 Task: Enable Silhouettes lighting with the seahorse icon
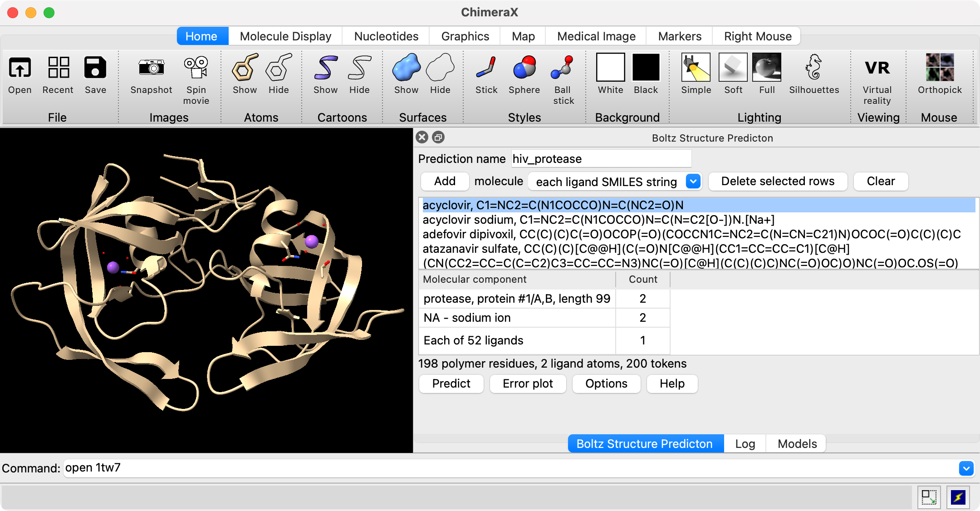click(813, 68)
